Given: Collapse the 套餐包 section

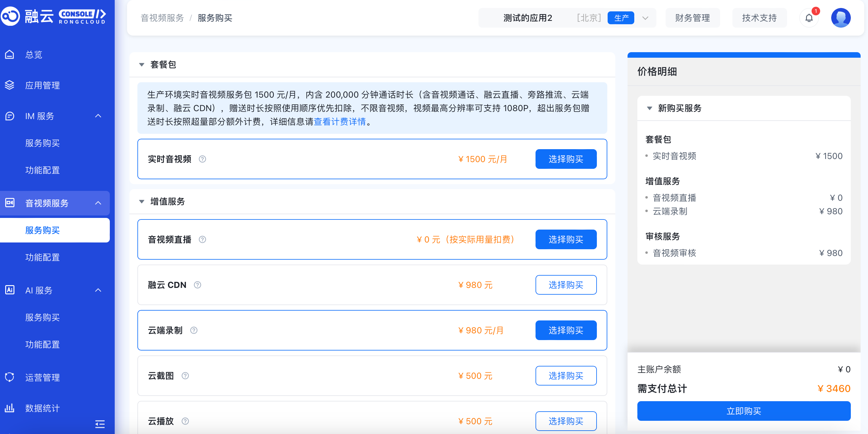Looking at the screenshot, I should 142,64.
